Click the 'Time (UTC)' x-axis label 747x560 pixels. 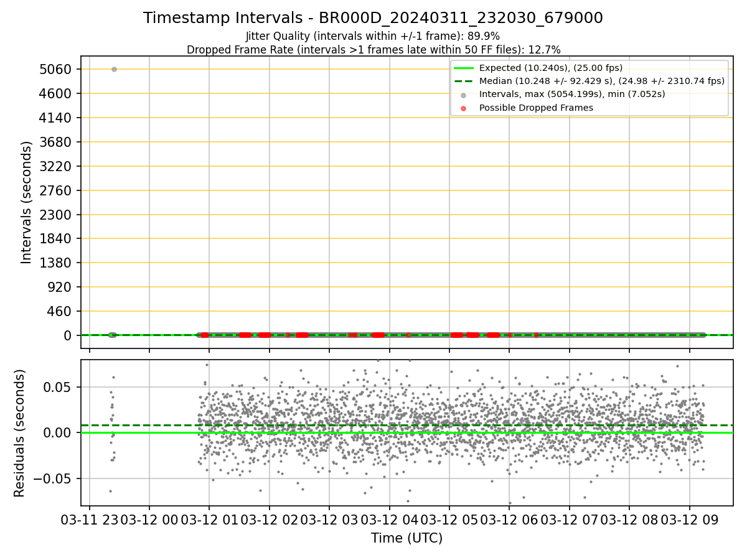(406, 538)
